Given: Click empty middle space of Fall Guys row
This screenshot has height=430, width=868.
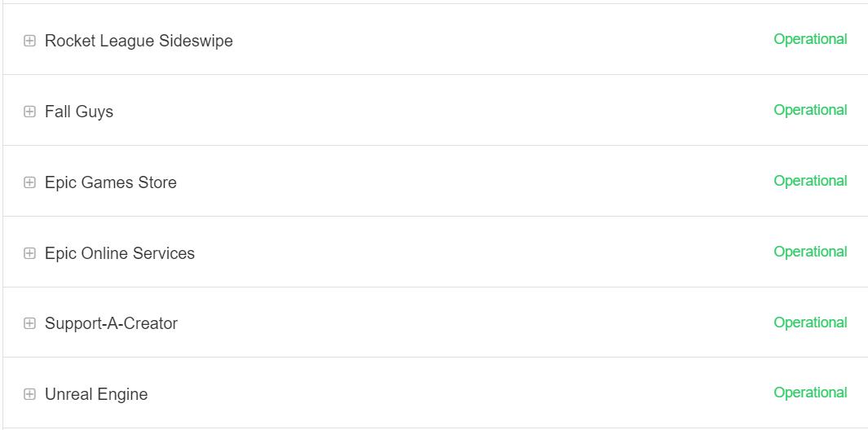Looking at the screenshot, I should pyautogui.click(x=440, y=111).
